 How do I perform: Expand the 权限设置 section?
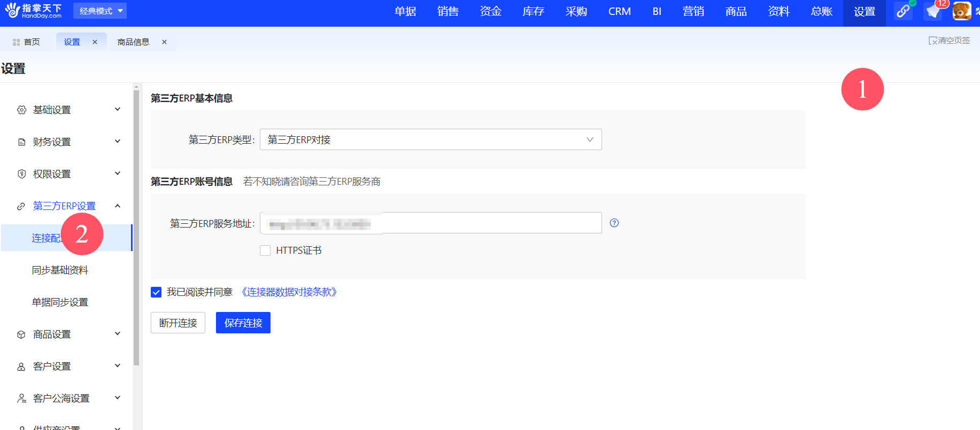coord(118,173)
